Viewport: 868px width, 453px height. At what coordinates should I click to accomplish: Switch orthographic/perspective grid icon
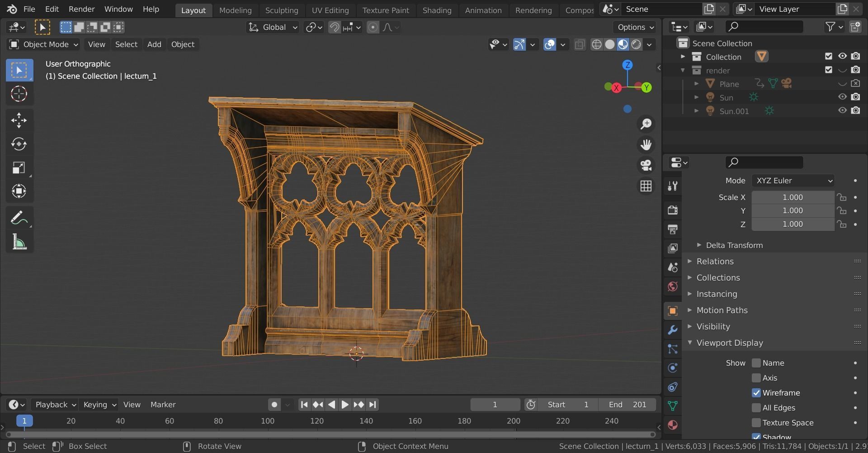[646, 186]
